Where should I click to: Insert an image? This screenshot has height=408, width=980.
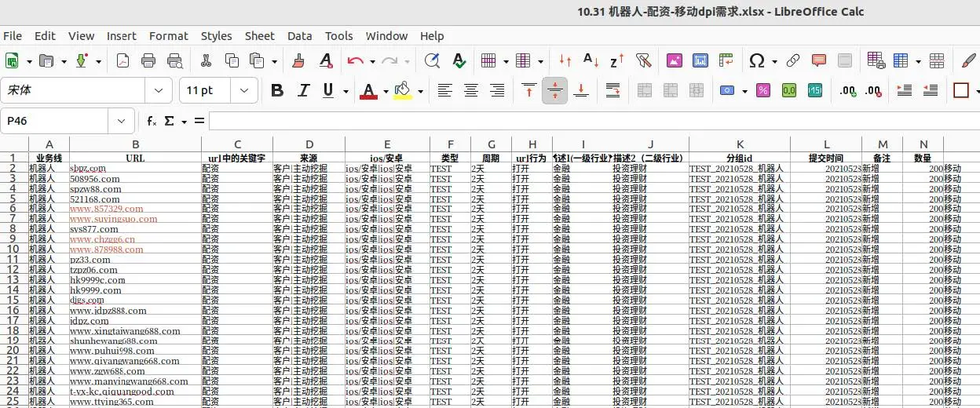pos(674,60)
